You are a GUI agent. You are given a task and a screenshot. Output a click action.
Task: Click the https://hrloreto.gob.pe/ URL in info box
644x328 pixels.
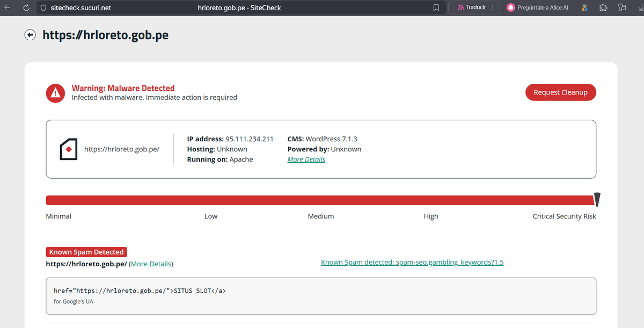[122, 149]
